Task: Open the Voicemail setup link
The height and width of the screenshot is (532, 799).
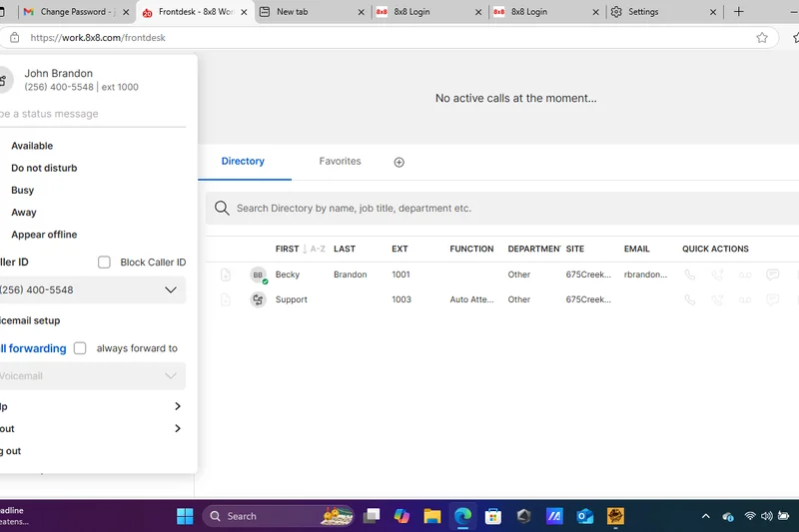Action: [30, 320]
